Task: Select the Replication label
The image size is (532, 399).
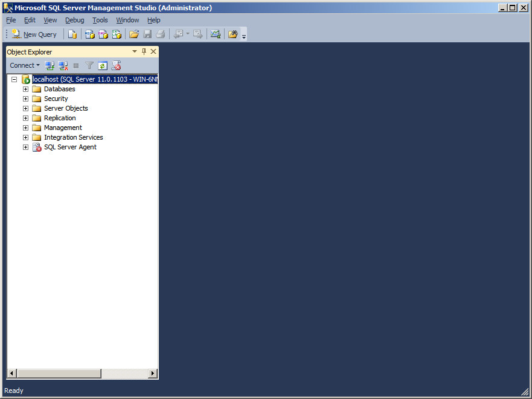Action: pyautogui.click(x=60, y=118)
